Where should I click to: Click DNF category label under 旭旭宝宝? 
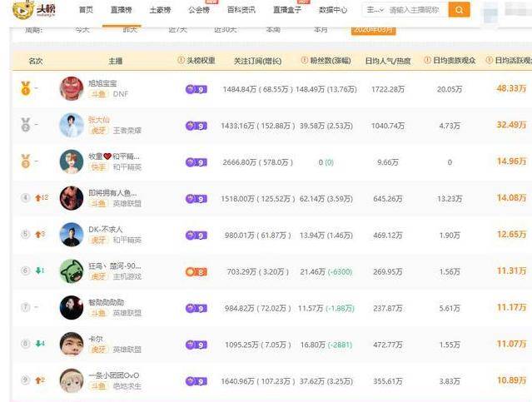coord(121,94)
